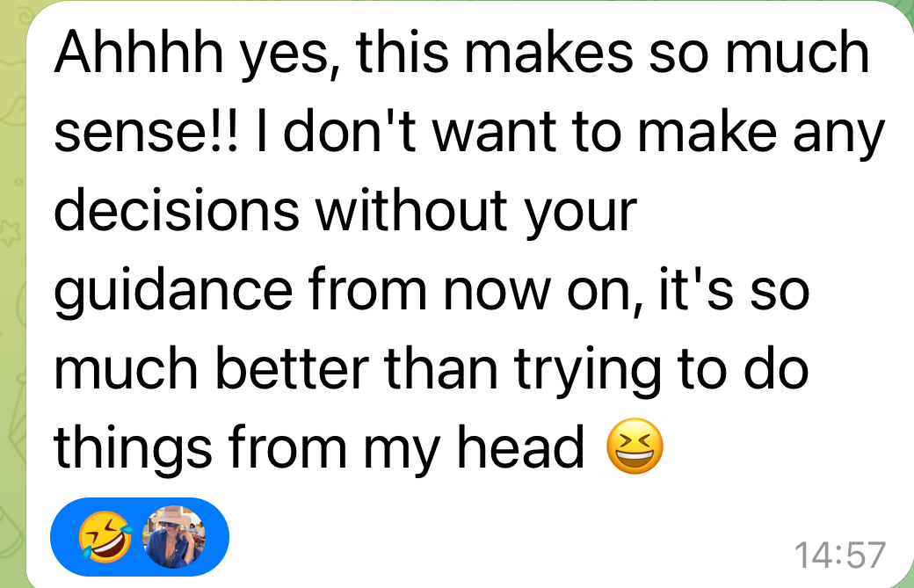Click the green chat wallpaper beside the bubble
Screen dimensions: 914x588
click(11, 292)
